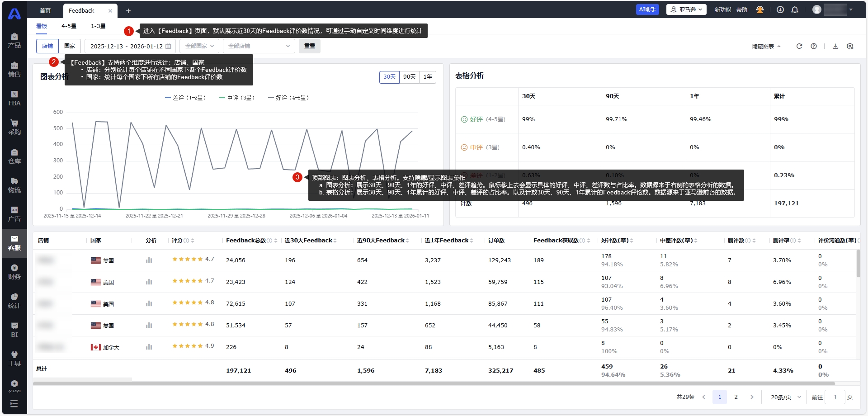Select the 90天 chart range
The width and height of the screenshot is (868, 416).
[409, 77]
